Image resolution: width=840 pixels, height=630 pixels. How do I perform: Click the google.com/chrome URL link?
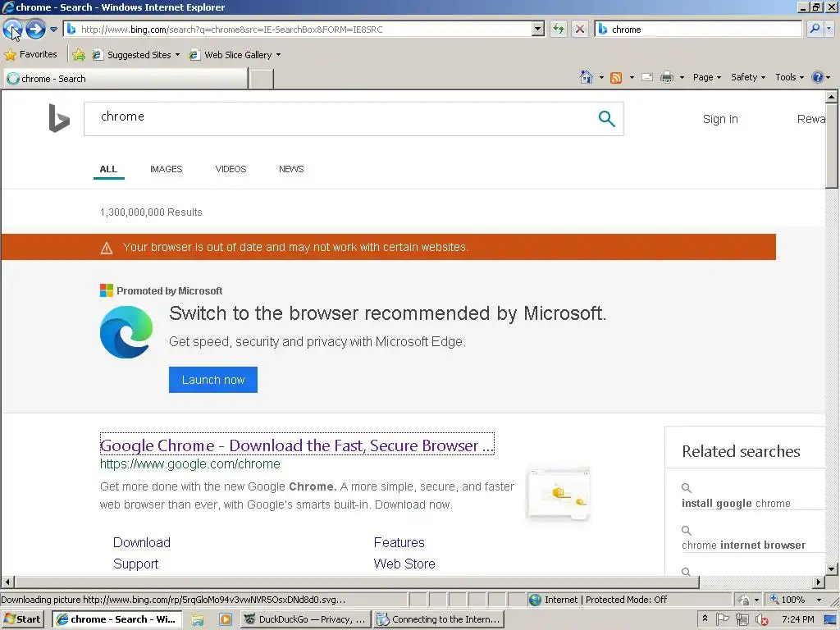[190, 464]
